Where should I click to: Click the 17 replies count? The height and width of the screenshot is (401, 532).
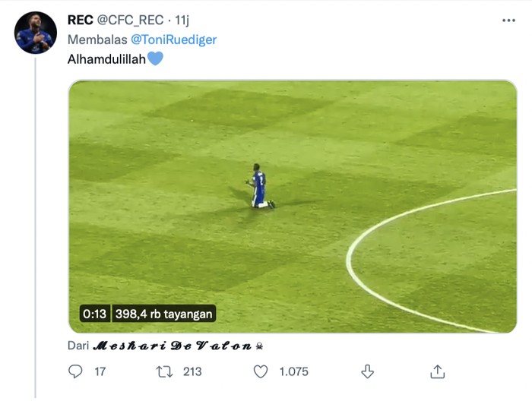(x=100, y=371)
